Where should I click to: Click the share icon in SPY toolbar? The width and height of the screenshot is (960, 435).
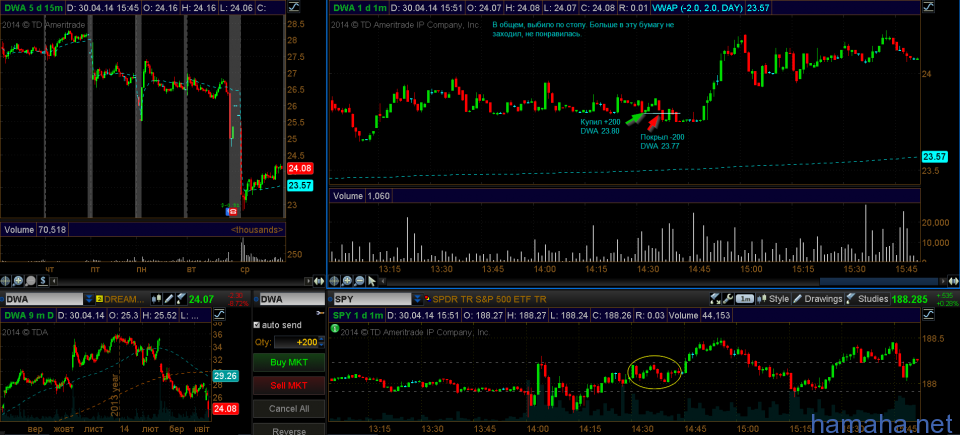[715, 299]
